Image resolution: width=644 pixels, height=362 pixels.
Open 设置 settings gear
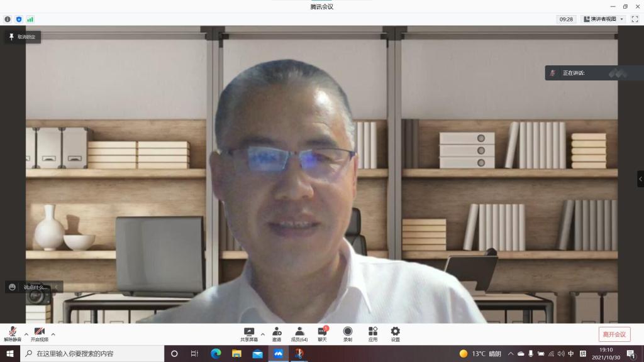click(x=395, y=333)
